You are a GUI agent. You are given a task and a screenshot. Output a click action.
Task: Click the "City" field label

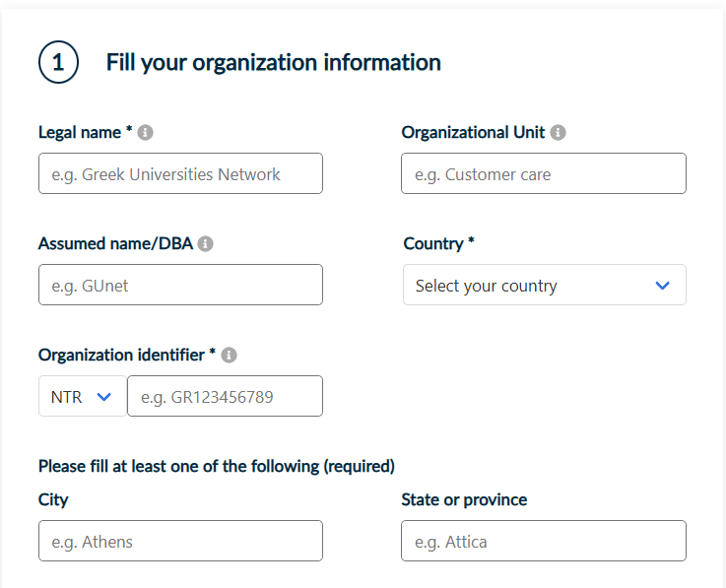[53, 499]
